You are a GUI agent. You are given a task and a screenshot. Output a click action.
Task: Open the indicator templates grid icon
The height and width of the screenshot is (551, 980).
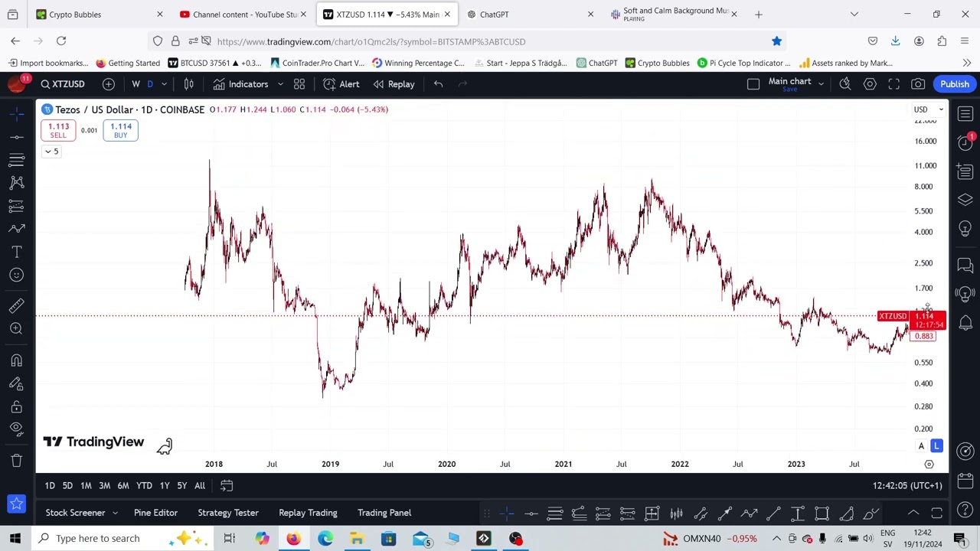click(299, 84)
